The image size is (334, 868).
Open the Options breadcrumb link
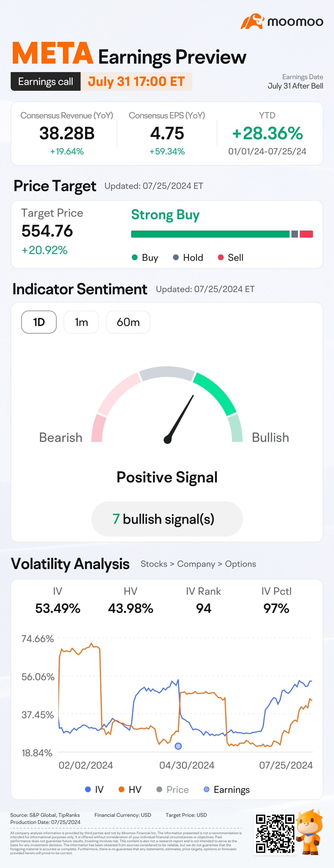coord(240,564)
